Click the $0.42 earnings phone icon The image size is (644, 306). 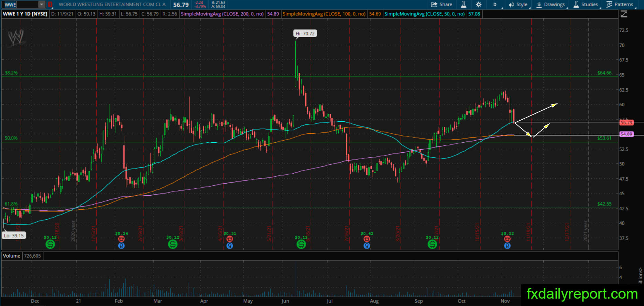coord(367,239)
